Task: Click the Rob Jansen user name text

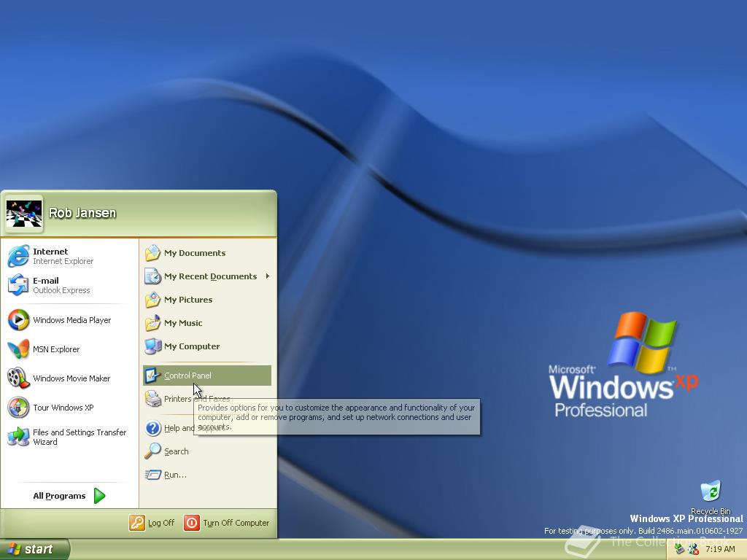Action: 82,213
